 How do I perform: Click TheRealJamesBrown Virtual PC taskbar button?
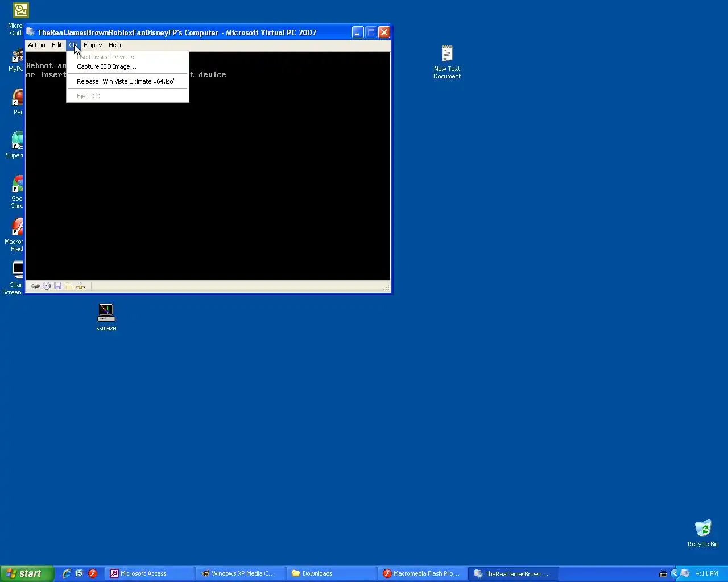click(x=513, y=573)
